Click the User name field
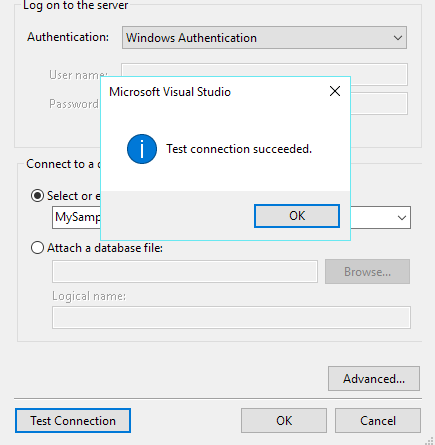 (x=264, y=74)
